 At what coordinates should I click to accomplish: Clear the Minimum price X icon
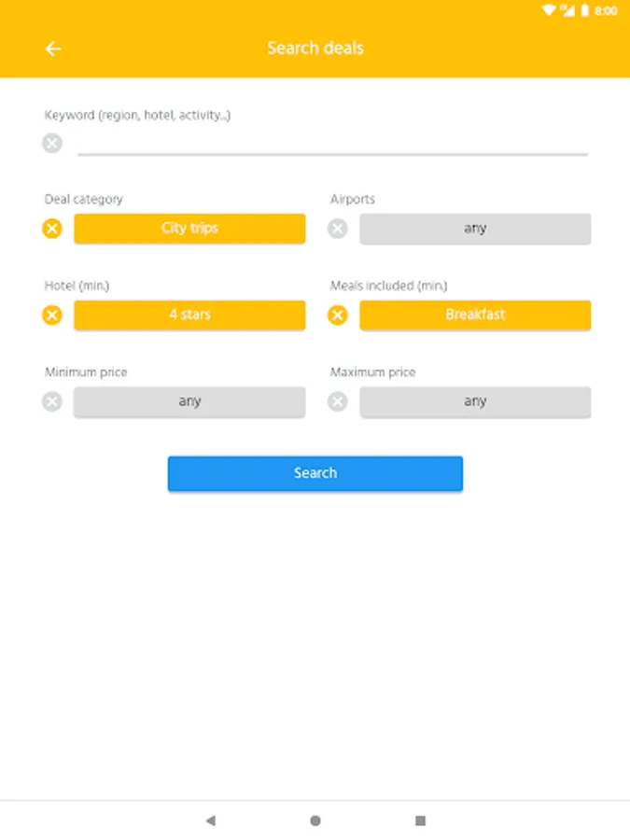pos(52,401)
